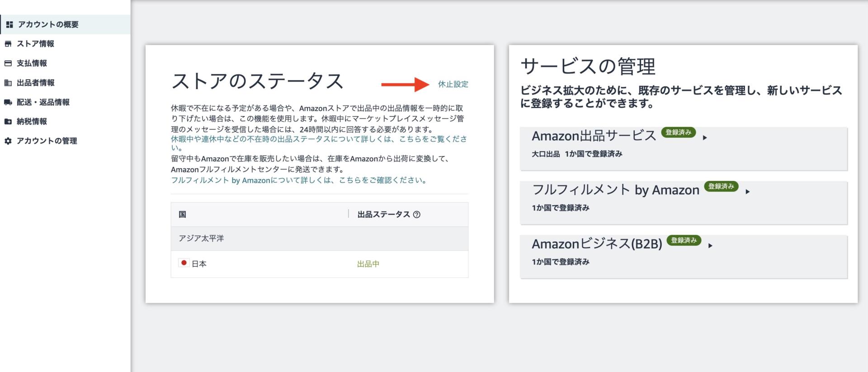Open the ストア情報 menu item
Viewport: 868px width, 372px height.
35,44
